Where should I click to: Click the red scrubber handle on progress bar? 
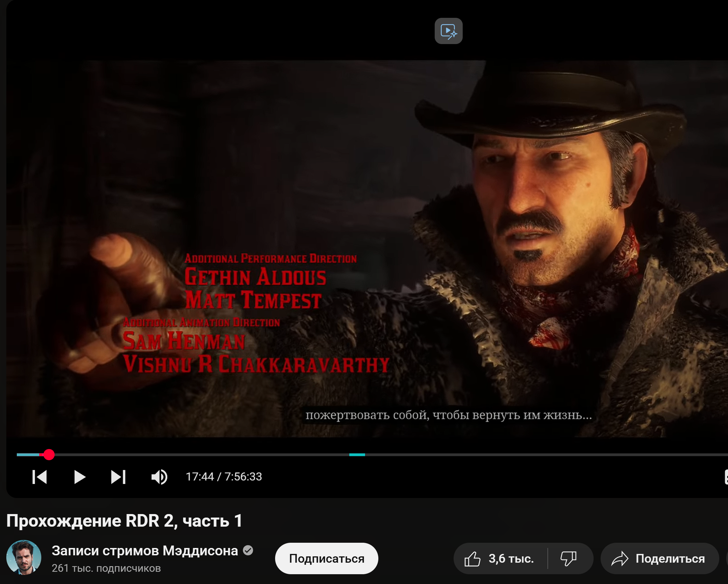pyautogui.click(x=49, y=455)
